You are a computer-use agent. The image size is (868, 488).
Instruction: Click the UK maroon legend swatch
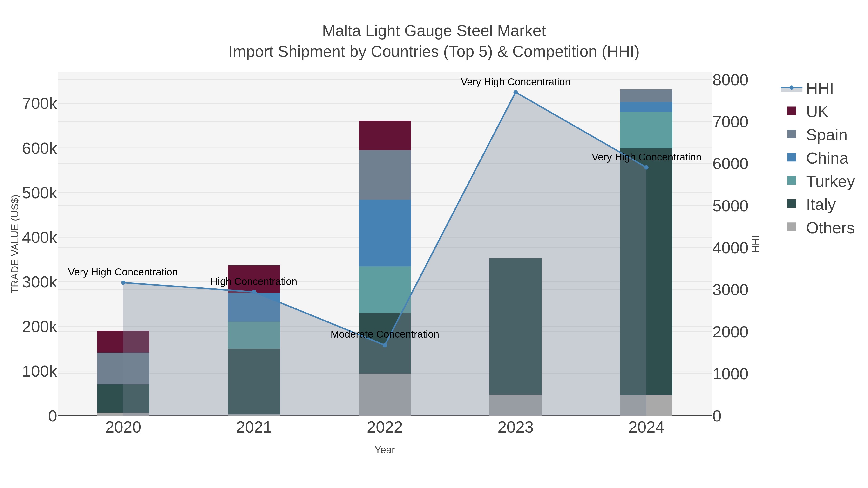tap(792, 111)
